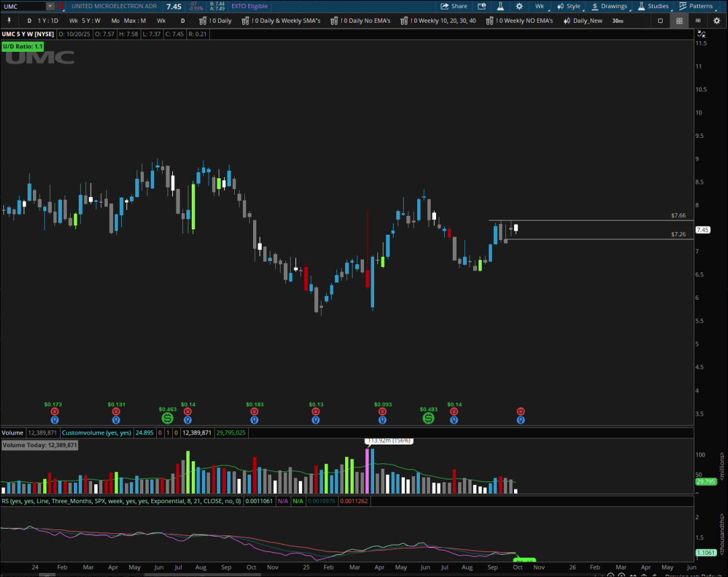
Task: Click the 1.1061 RS value bubble
Action: [706, 552]
